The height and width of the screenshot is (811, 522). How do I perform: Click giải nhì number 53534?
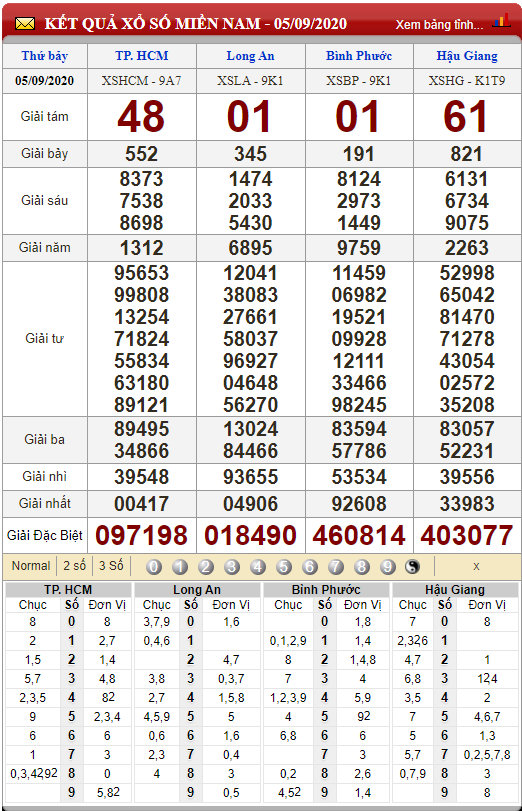pos(359,477)
